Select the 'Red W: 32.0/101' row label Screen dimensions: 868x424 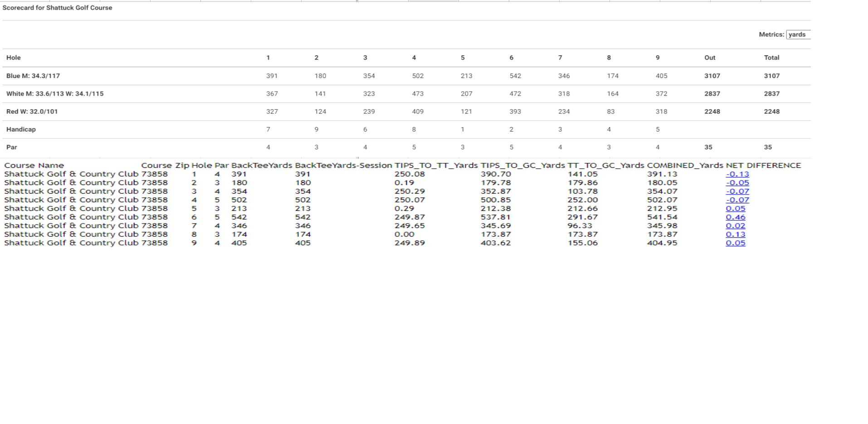coord(32,112)
